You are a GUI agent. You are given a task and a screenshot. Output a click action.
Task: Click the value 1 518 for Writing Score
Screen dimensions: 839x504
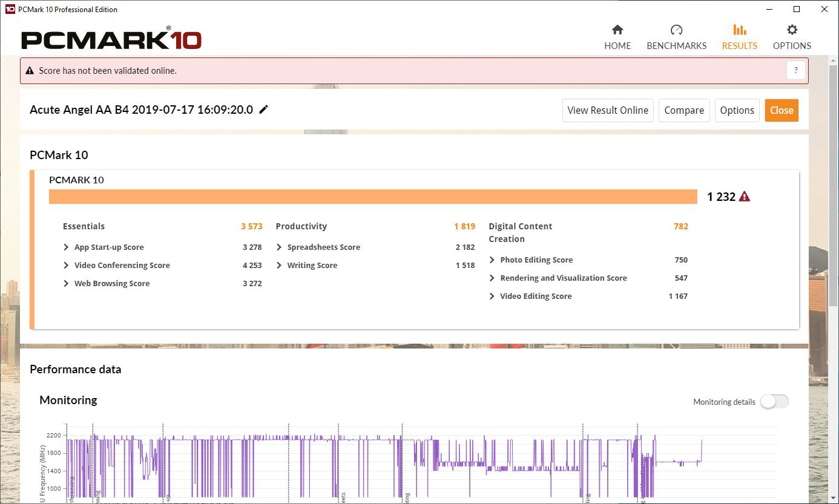click(465, 265)
